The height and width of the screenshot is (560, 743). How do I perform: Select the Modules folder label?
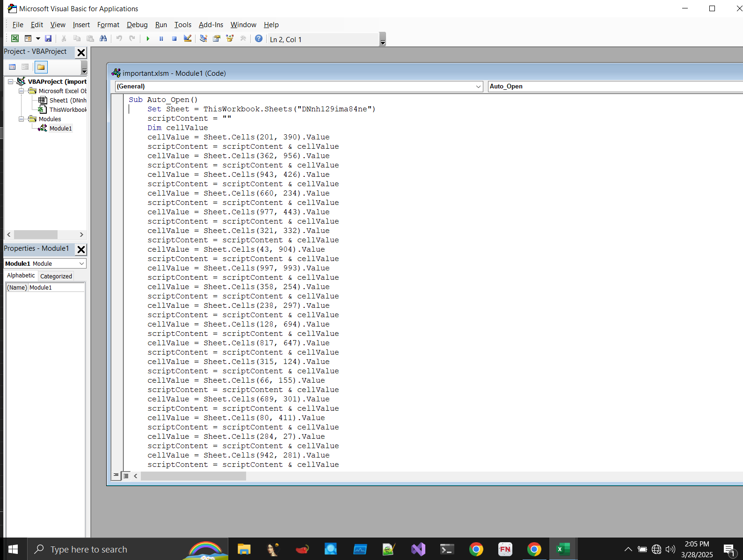tap(50, 119)
